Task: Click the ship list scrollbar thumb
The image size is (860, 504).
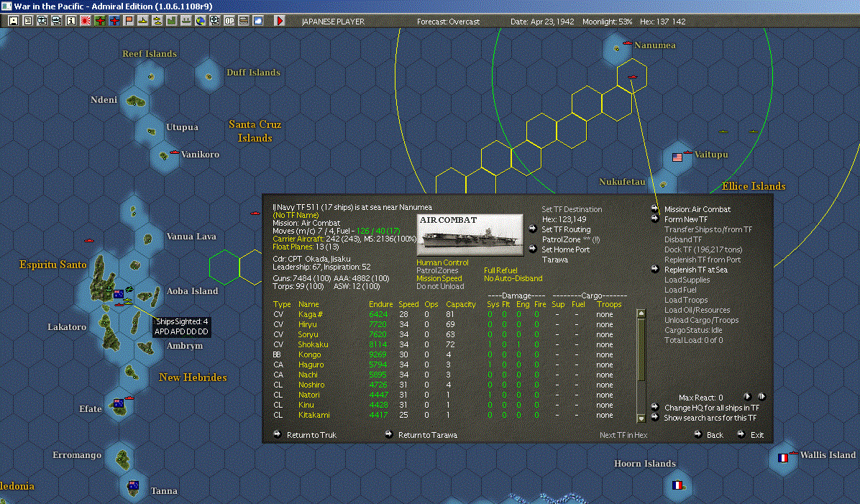Action: 641,349
